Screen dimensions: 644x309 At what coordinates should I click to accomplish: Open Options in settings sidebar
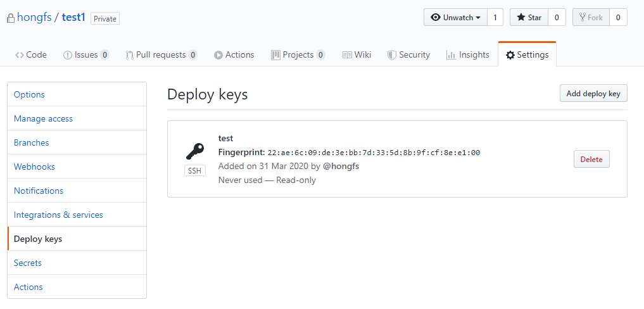pyautogui.click(x=77, y=94)
